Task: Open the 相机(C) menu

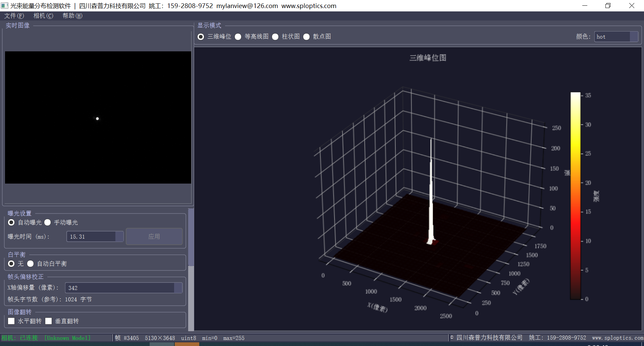Action: point(43,16)
